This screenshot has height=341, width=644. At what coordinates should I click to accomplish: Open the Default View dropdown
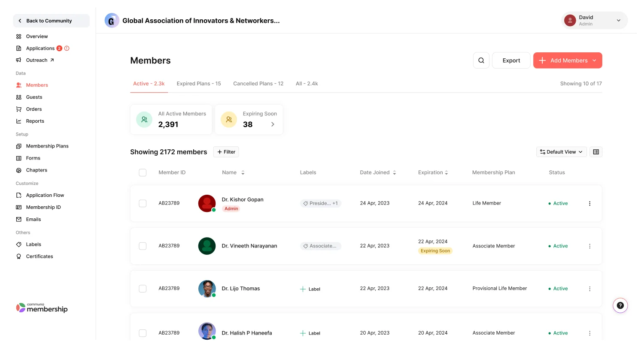561,152
